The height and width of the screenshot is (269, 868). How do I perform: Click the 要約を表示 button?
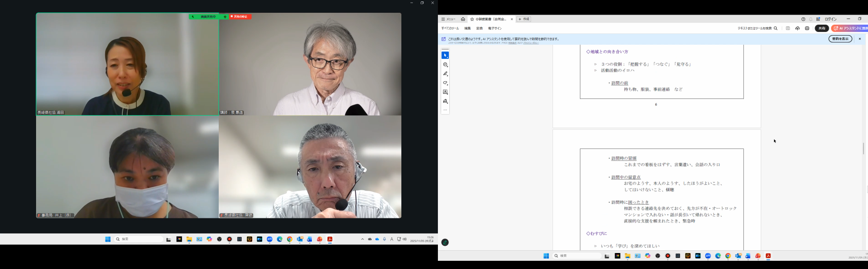pyautogui.click(x=840, y=39)
